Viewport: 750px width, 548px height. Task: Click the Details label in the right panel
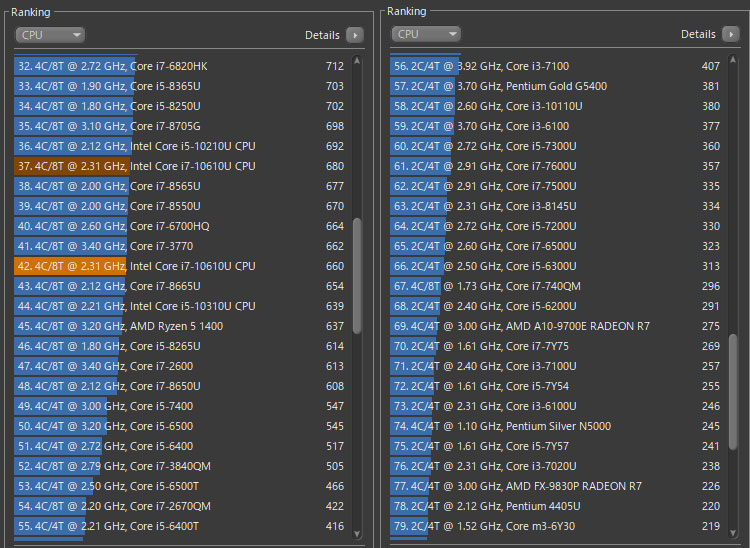click(698, 34)
